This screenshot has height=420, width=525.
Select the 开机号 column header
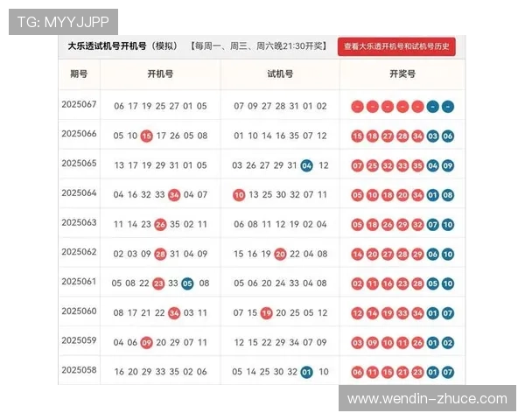point(160,74)
